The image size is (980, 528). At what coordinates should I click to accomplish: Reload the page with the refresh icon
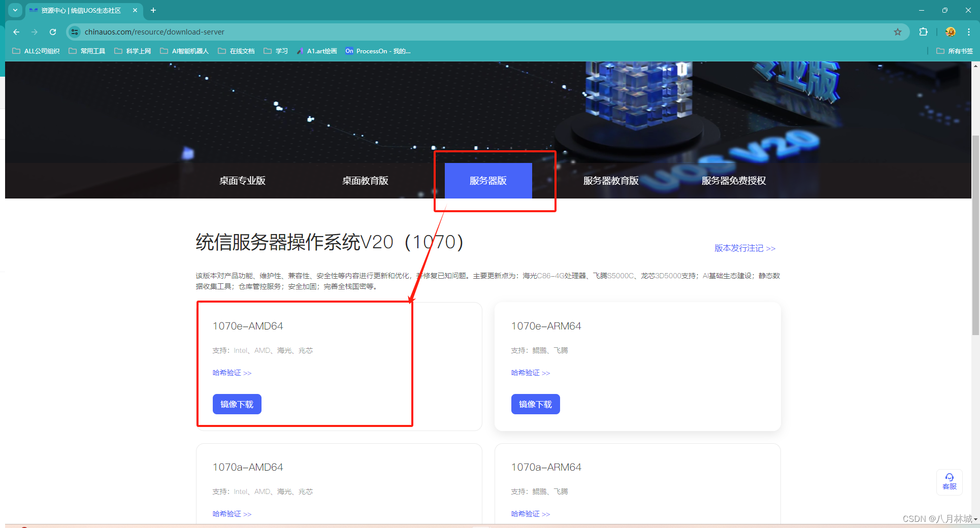(x=53, y=31)
